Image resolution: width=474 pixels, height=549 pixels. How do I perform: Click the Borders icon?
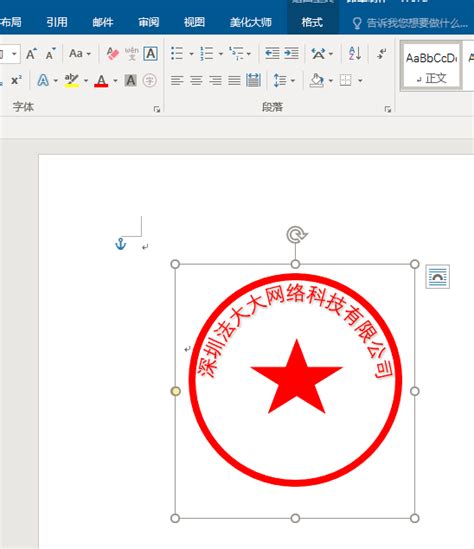coord(346,81)
